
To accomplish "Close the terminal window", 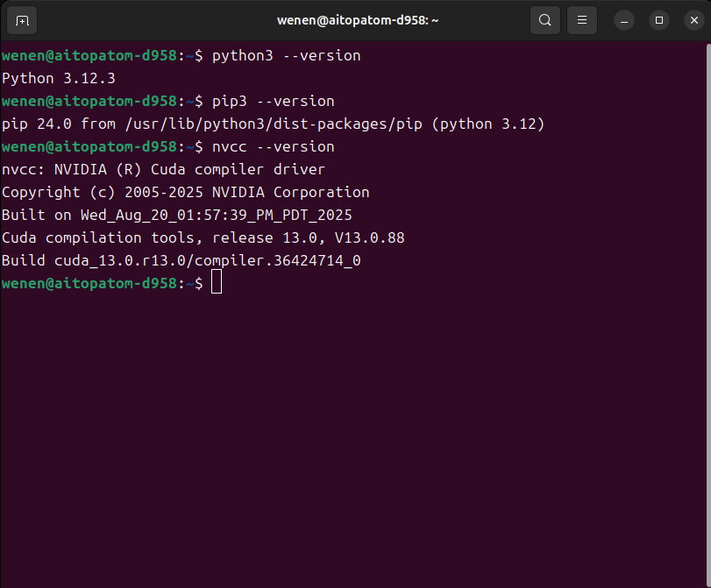I will (x=693, y=19).
